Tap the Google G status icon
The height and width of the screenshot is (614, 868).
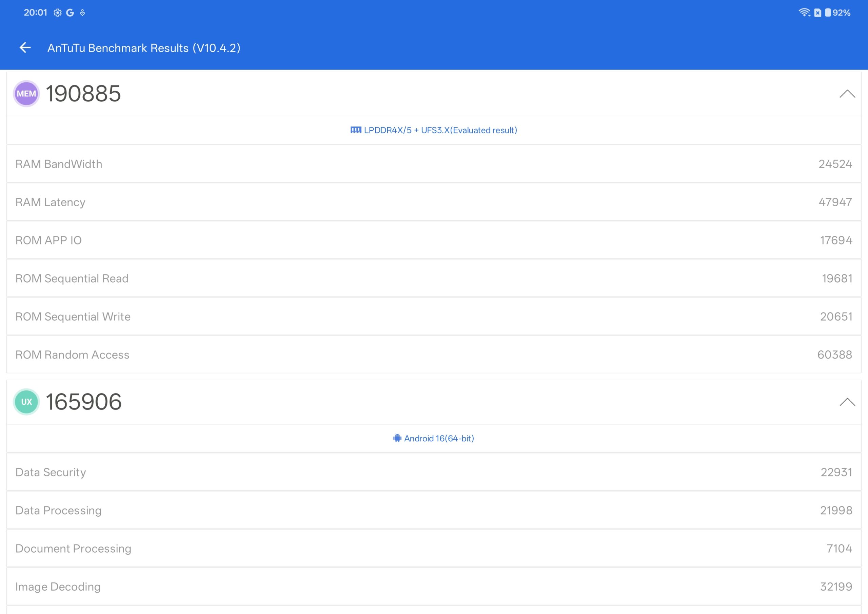tap(70, 13)
